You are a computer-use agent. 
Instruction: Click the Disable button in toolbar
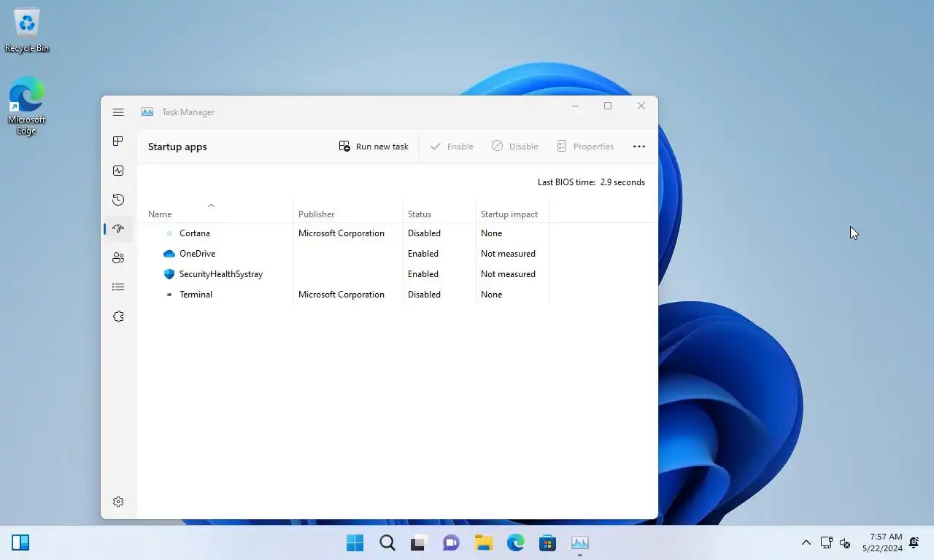pyautogui.click(x=515, y=147)
